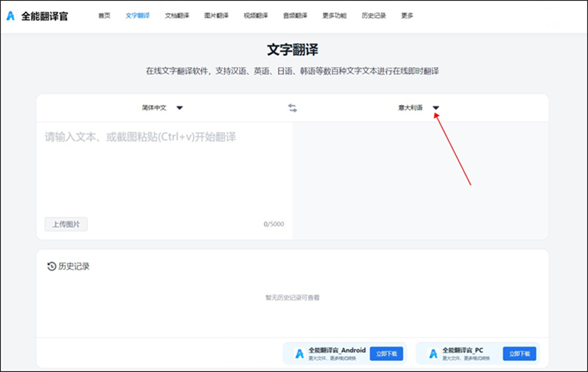The image size is (588, 372).
Task: Go to the 首页 tab
Action: click(105, 16)
